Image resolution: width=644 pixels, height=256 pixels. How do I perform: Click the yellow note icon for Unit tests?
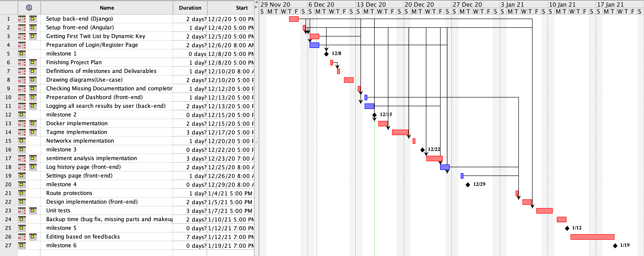coord(33,211)
